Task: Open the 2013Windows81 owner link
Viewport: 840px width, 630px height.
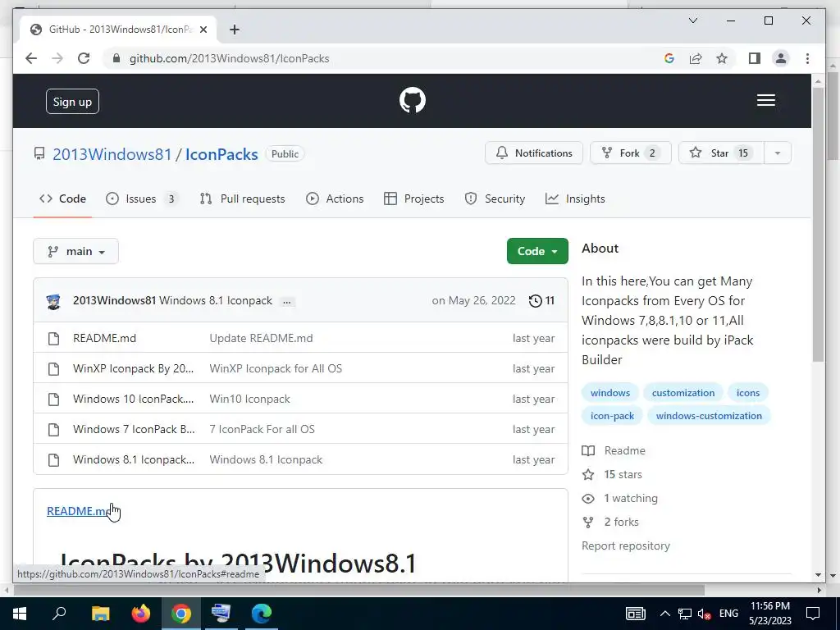Action: 112,154
